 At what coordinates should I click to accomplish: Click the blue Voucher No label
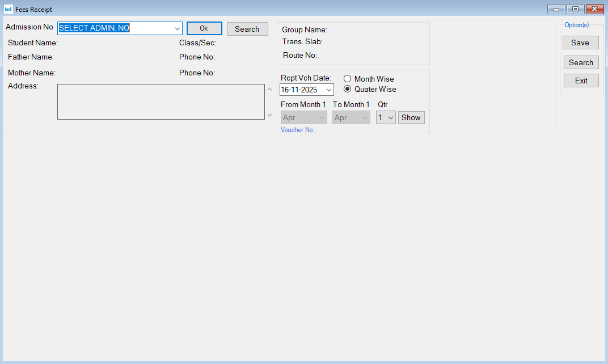click(298, 130)
